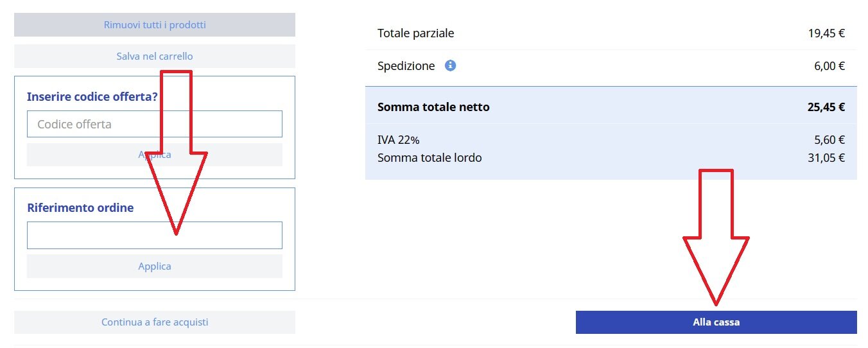Click the 'Somma totale netto' label

pos(433,107)
